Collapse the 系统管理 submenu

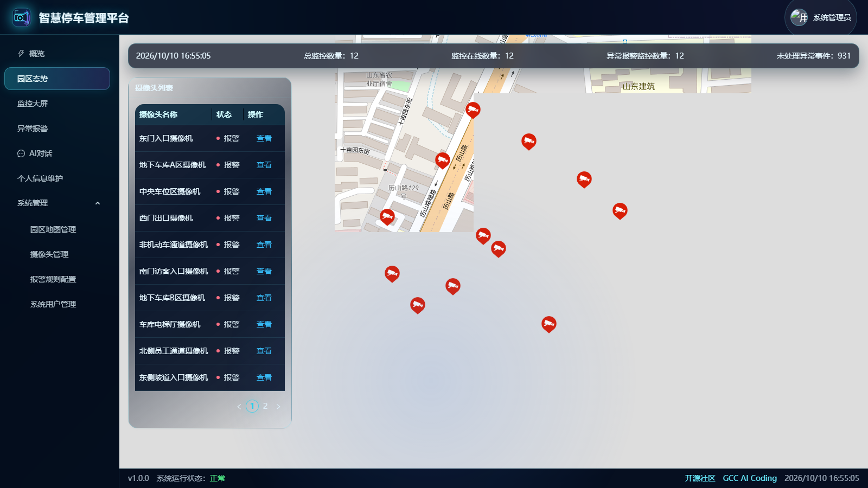click(x=57, y=203)
